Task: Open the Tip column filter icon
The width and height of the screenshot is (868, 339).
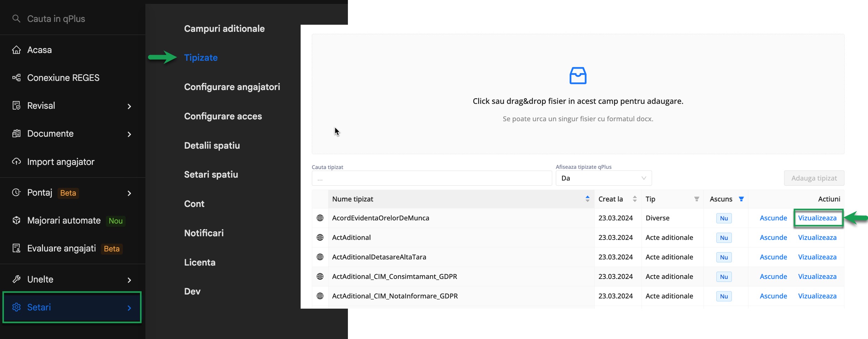Action: [x=697, y=199]
